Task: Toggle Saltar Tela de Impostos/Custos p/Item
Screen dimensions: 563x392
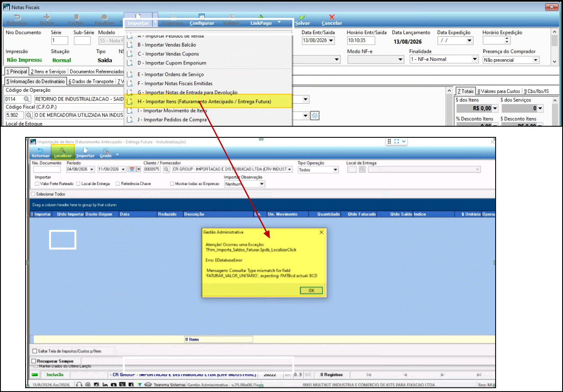Action: [x=35, y=351]
